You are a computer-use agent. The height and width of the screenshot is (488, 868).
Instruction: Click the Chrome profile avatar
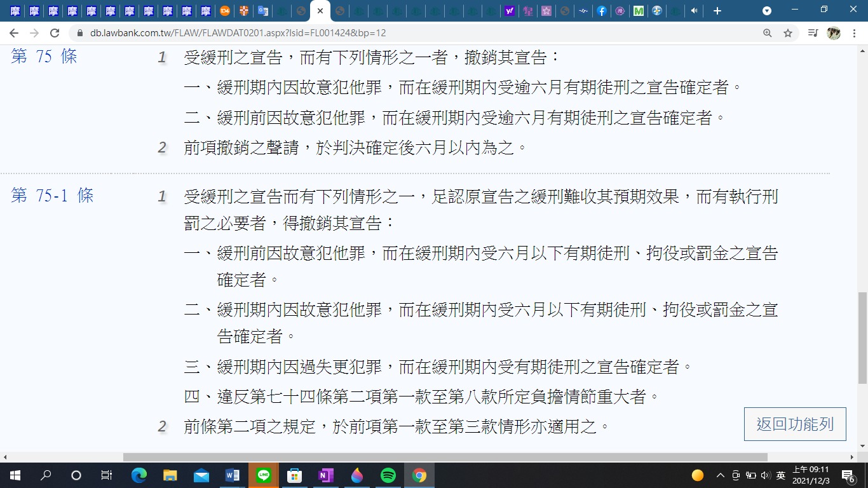833,33
